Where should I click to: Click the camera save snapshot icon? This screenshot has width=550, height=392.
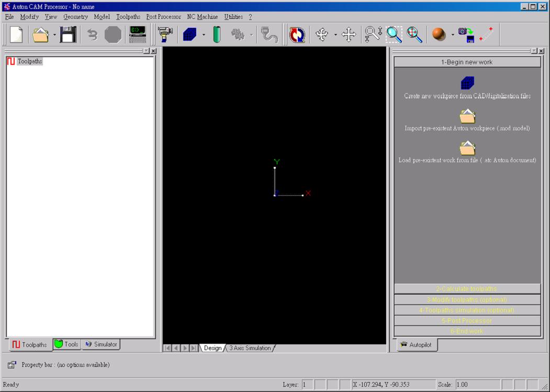click(466, 35)
